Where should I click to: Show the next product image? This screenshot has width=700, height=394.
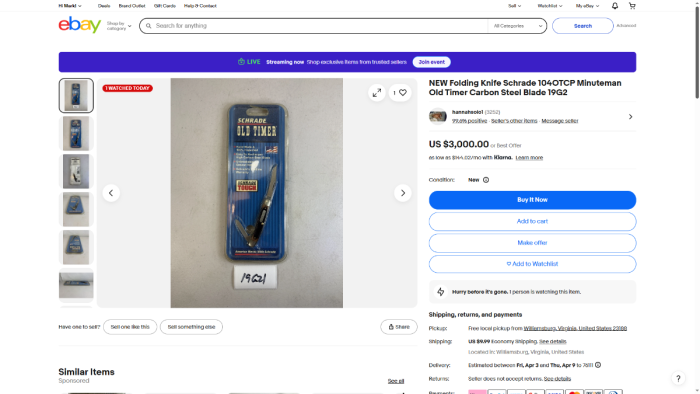pyautogui.click(x=403, y=193)
